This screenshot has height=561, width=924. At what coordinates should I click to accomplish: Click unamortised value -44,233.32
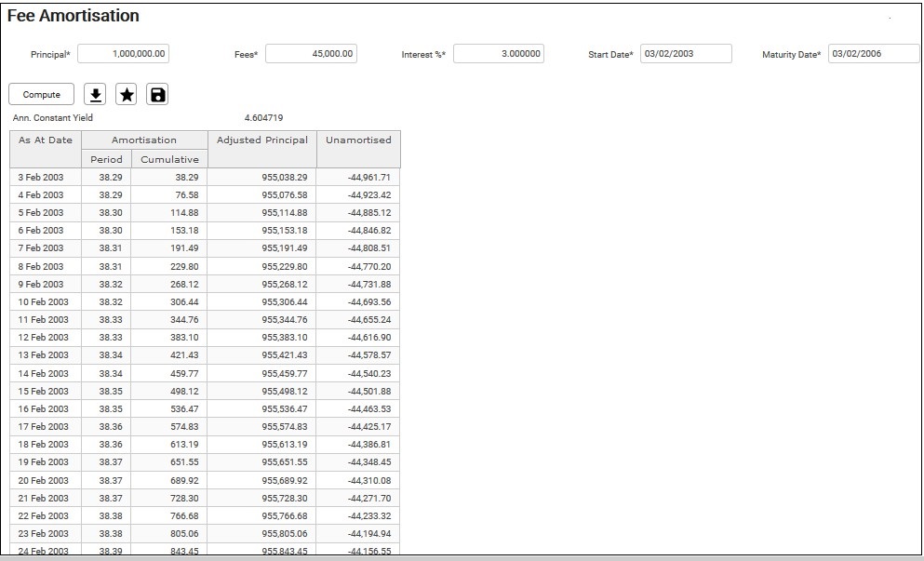tap(369, 516)
